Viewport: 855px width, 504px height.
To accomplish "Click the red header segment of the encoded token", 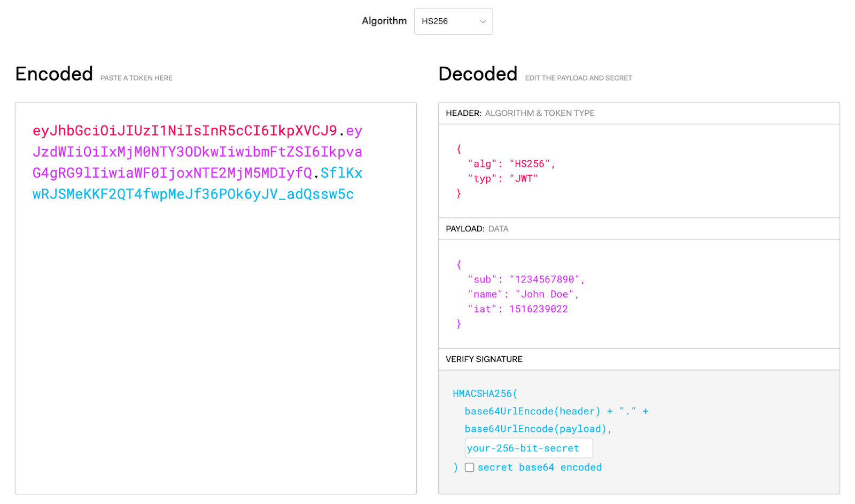I will click(x=185, y=131).
